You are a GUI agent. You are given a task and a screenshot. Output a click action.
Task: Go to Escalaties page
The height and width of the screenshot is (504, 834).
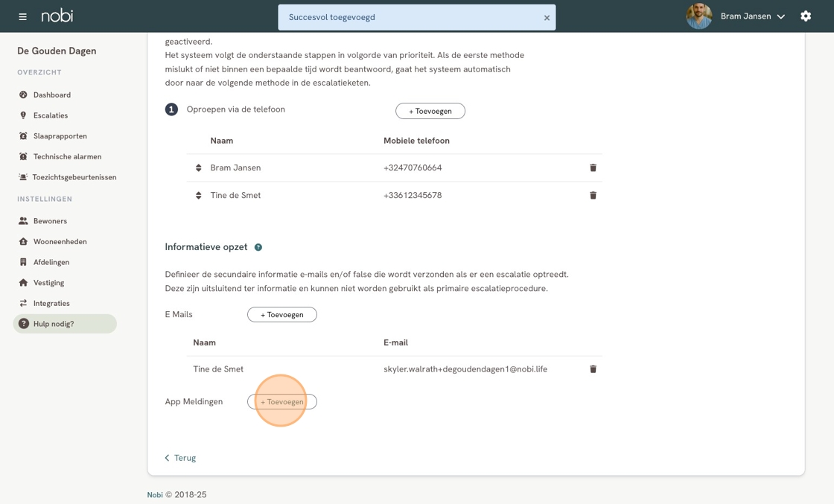(50, 115)
